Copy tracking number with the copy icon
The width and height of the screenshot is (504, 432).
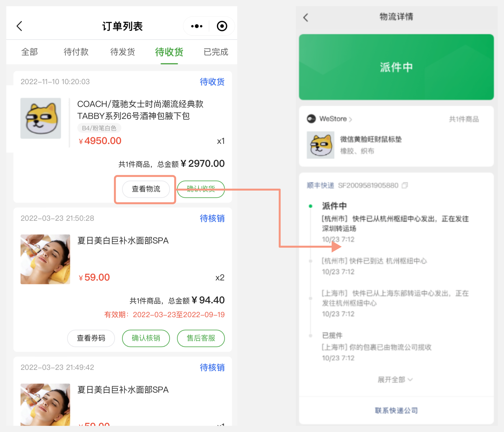click(x=405, y=186)
